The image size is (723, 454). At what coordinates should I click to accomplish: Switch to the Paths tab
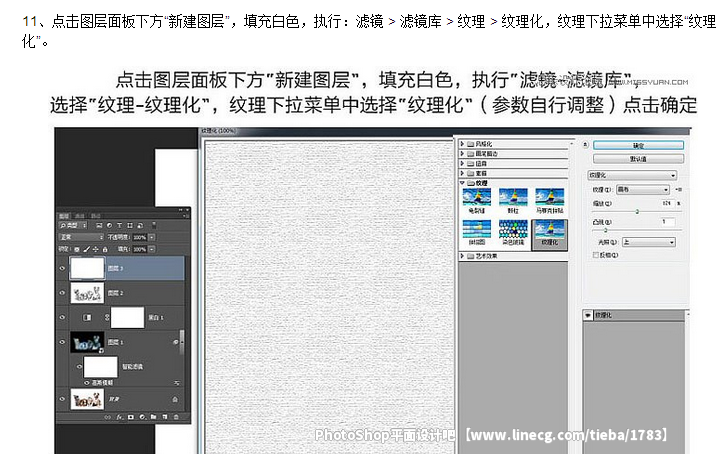pos(95,216)
